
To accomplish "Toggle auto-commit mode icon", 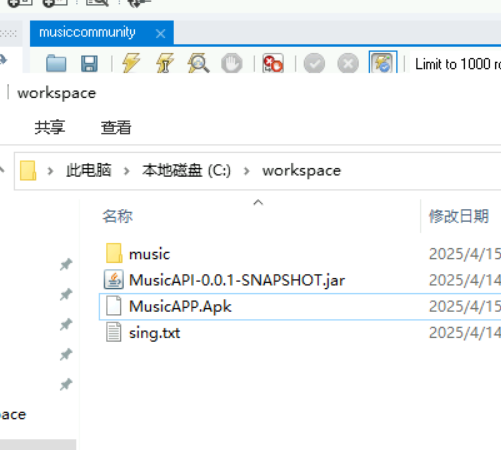I will pyautogui.click(x=383, y=62).
